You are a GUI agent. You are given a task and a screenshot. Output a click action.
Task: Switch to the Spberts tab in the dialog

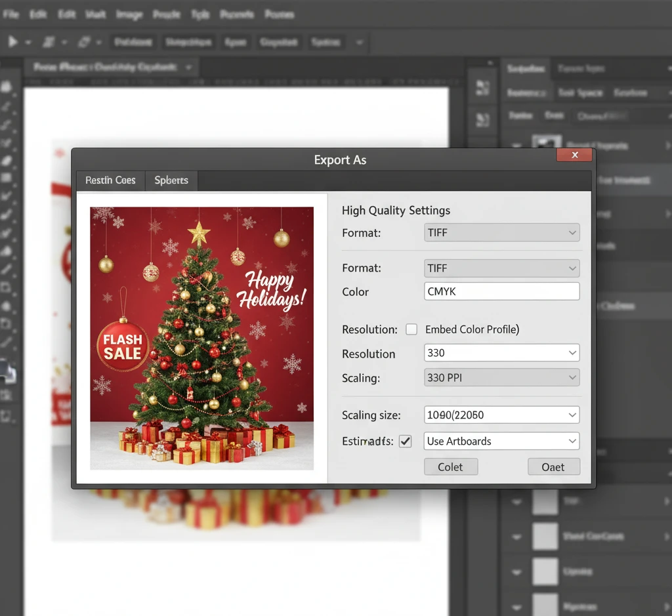coord(171,180)
